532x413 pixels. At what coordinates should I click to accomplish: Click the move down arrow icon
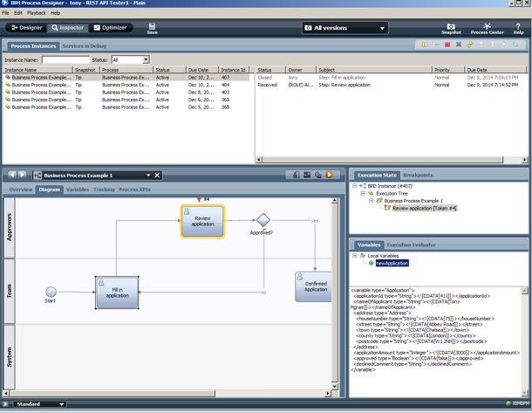click(492, 45)
